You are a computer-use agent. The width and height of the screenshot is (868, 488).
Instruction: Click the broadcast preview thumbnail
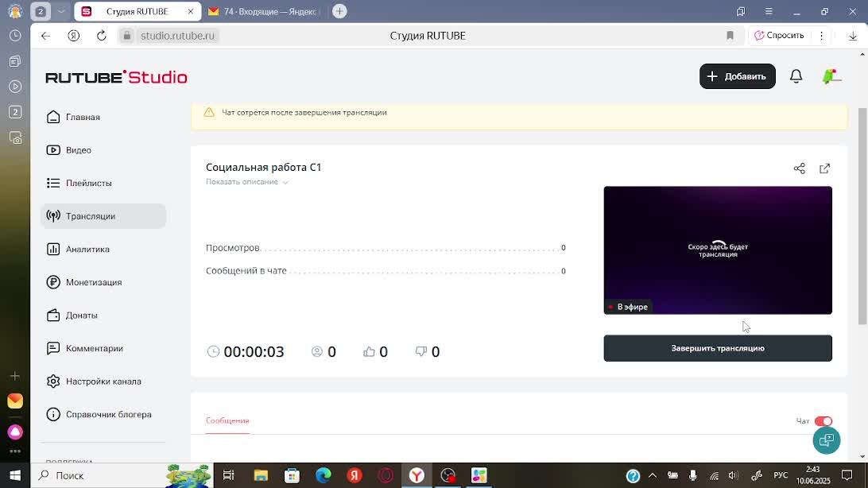click(x=718, y=250)
